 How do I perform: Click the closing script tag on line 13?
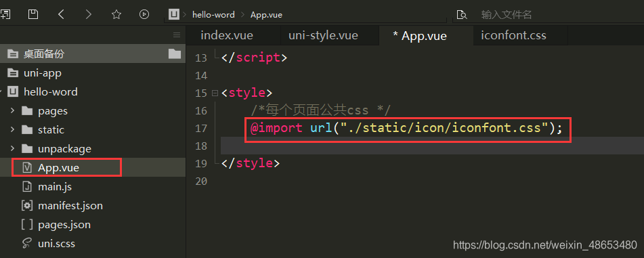254,58
